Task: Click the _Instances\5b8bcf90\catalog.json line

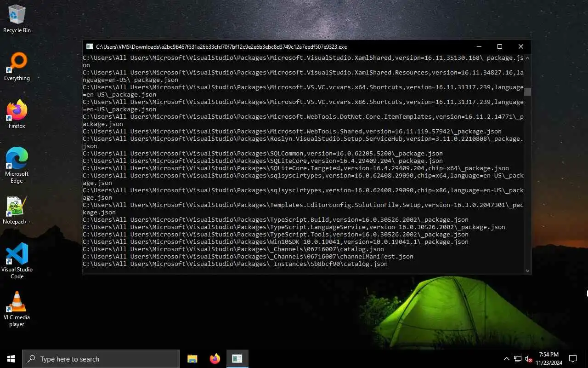Action: tap(235, 264)
